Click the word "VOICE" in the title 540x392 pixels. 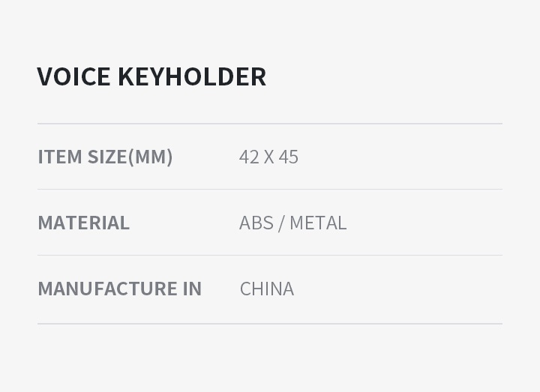click(x=74, y=76)
